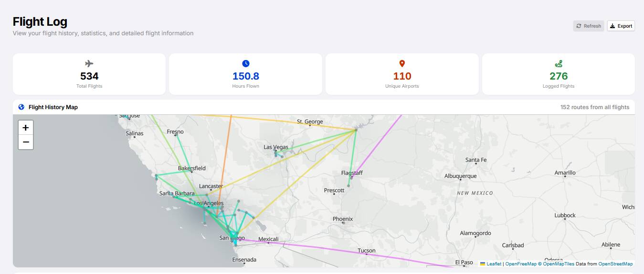Image resolution: width=644 pixels, height=274 pixels.
Task: Click the Flight History Map title
Action: 53,107
